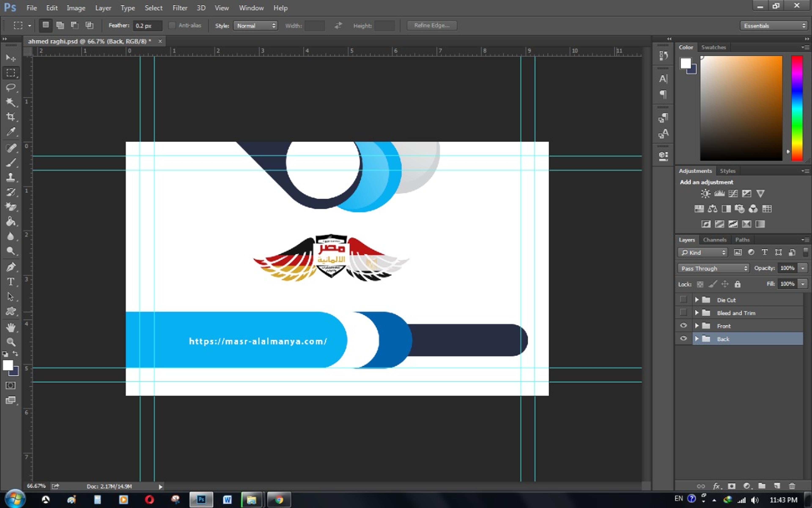Screen dimensions: 812x508
Task: Select the Move tool
Action: [x=11, y=58]
